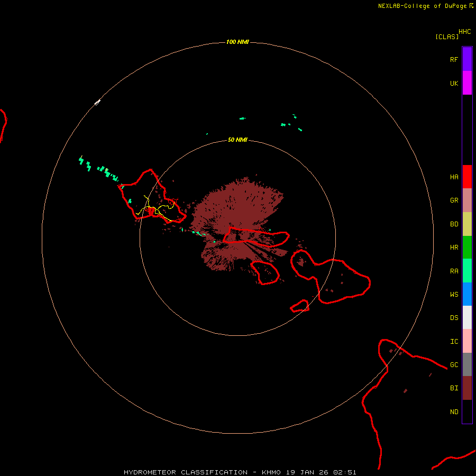Click the RA light green legend swatch
This screenshot has width=476, height=476.
(467, 271)
